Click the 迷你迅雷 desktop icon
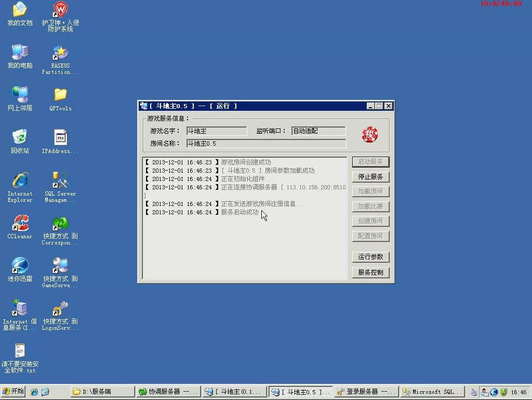532x400 pixels. [x=20, y=269]
